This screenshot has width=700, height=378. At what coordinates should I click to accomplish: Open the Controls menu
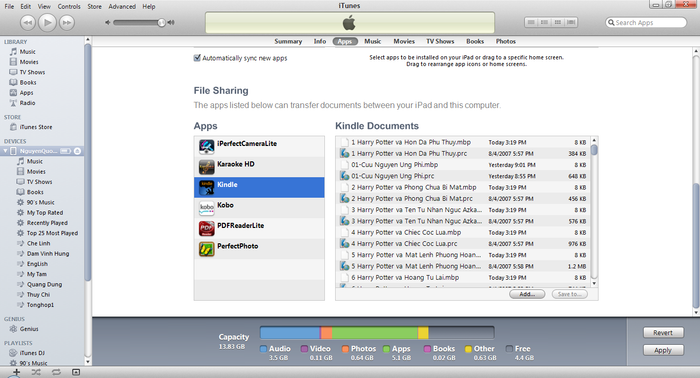pyautogui.click(x=69, y=6)
